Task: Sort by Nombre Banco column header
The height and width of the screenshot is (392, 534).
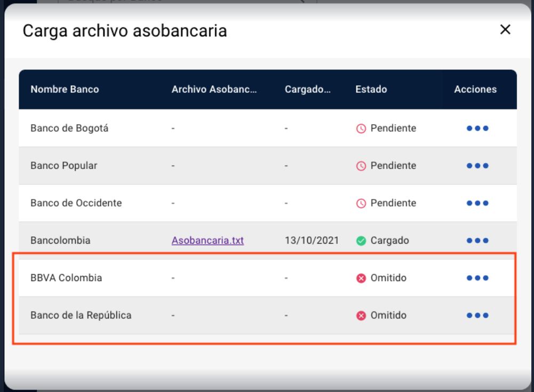Action: 65,89
